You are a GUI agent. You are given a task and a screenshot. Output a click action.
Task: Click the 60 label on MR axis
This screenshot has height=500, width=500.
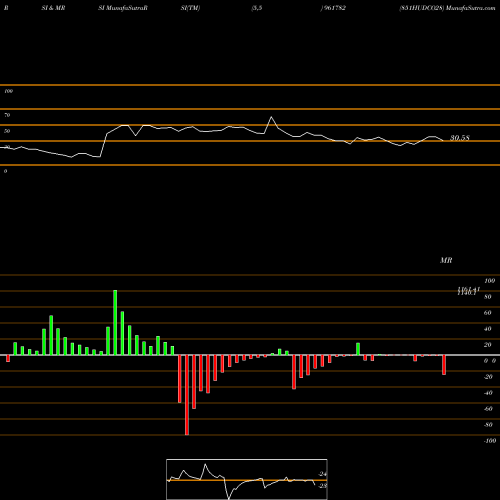click(x=488, y=313)
